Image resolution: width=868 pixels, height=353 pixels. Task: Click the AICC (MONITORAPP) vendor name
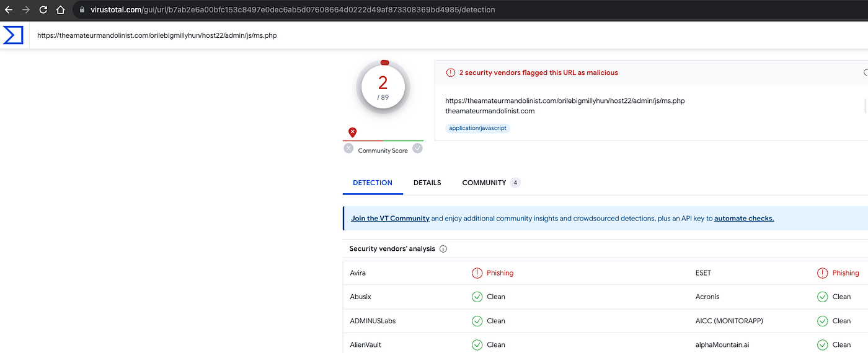pos(729,321)
